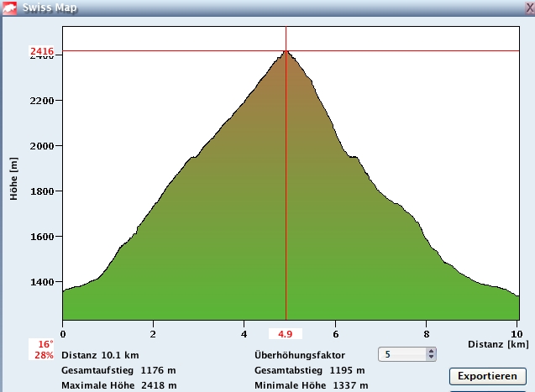Viewport: 535px width, 392px height.
Task: Click the Swiss Map app icon in title bar
Action: point(9,8)
